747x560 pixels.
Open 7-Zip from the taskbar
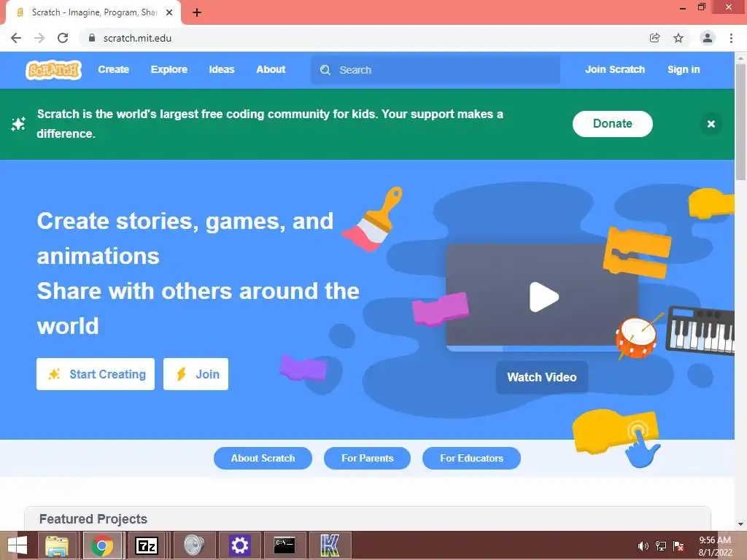coord(146,545)
